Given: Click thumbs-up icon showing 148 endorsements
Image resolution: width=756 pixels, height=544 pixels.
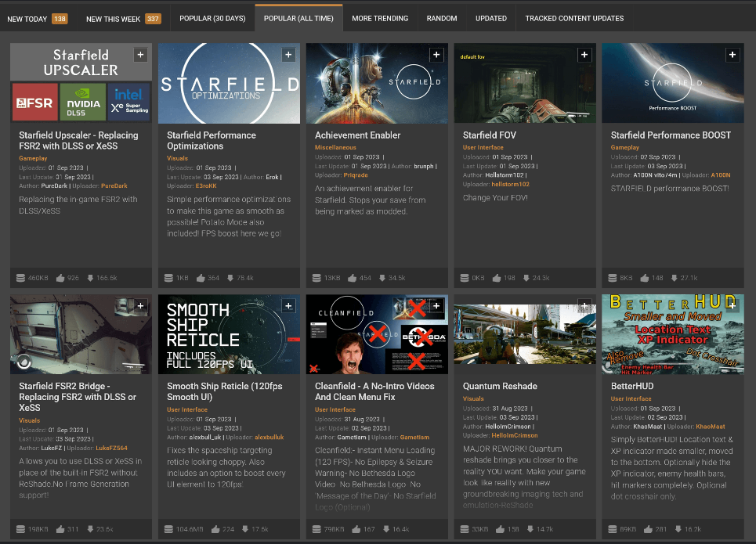Looking at the screenshot, I should tap(645, 278).
